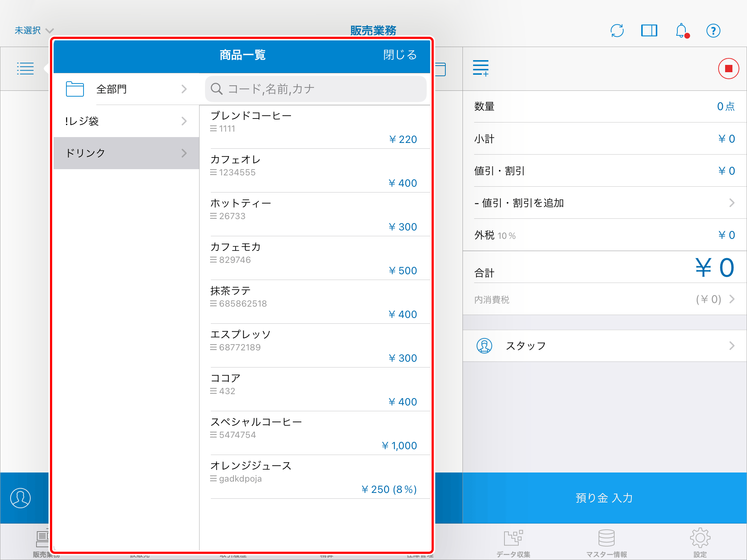Expand the 全部門 category

pos(126,89)
